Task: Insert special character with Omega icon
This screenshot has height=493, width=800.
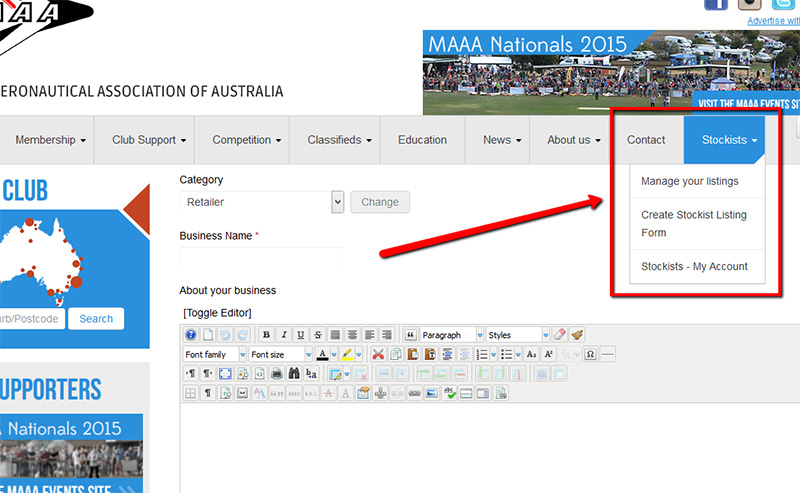Action: (590, 354)
